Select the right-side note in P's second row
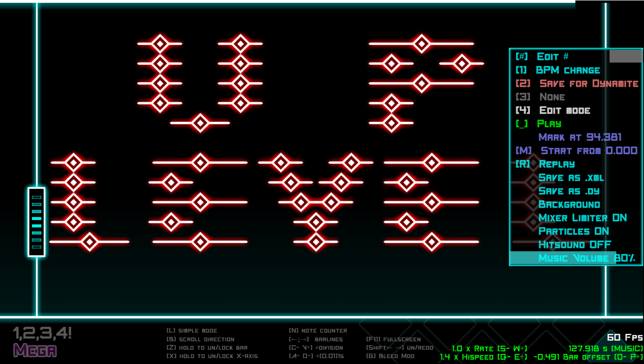Viewport: 644px width, 364px height. 462,64
